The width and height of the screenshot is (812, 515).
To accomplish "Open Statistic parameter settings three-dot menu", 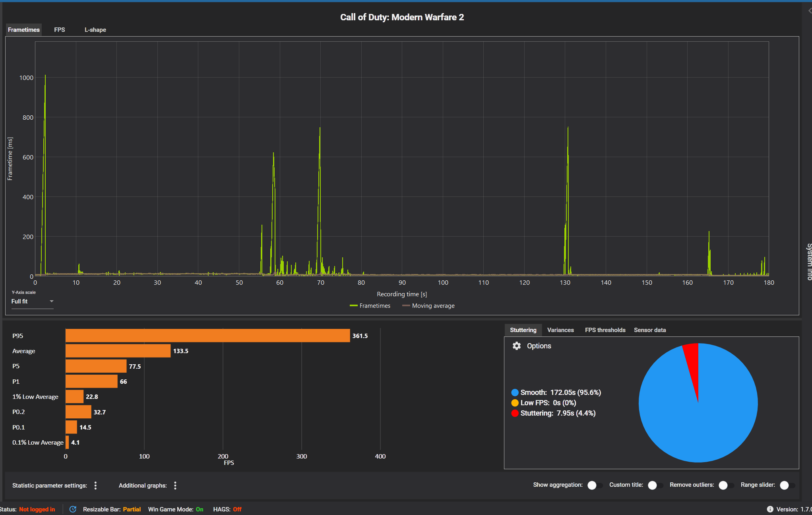I will click(x=95, y=485).
